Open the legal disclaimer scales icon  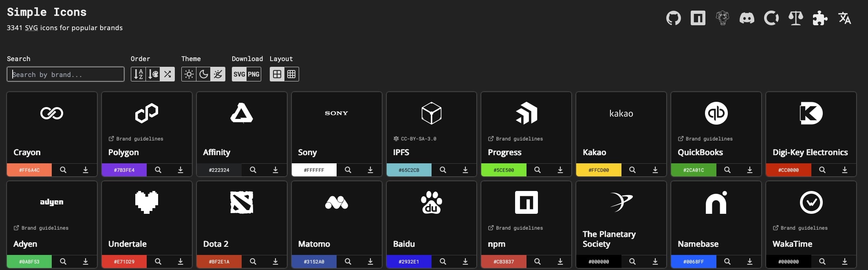pyautogui.click(x=795, y=18)
